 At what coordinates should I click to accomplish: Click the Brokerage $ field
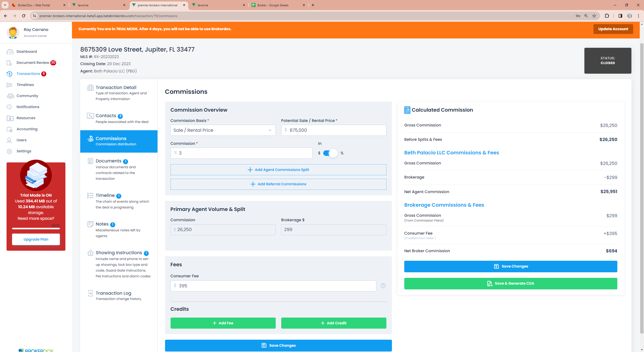pyautogui.click(x=334, y=230)
